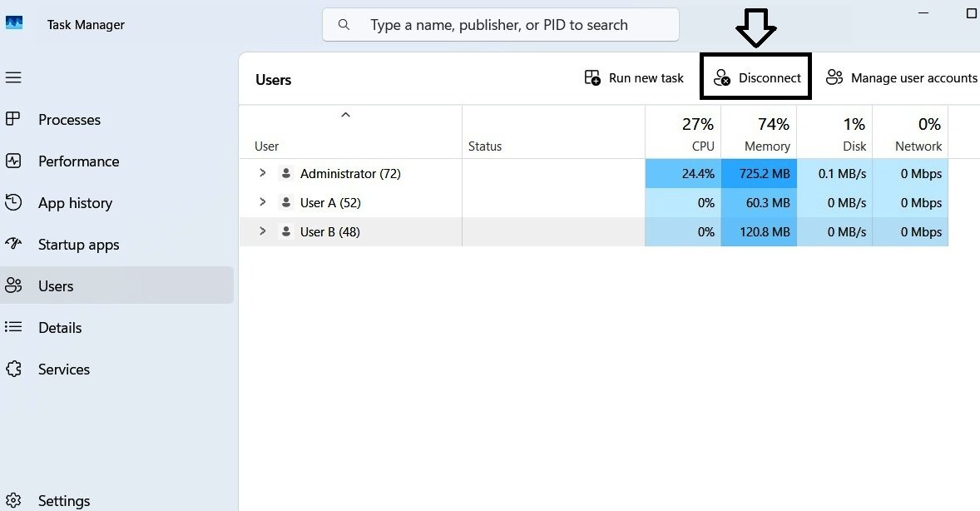Screen dimensions: 980x511
Task: Click User A's 0% CPU cell
Action: [683, 202]
